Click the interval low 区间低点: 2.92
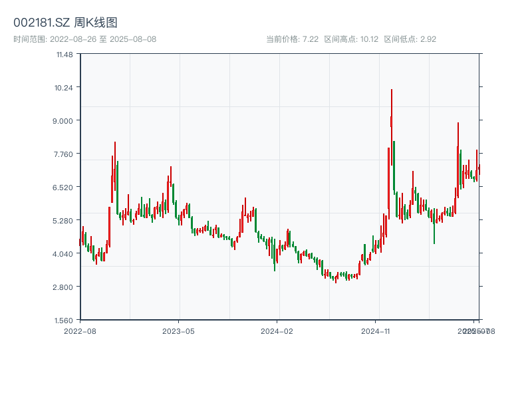 [x=410, y=39]
